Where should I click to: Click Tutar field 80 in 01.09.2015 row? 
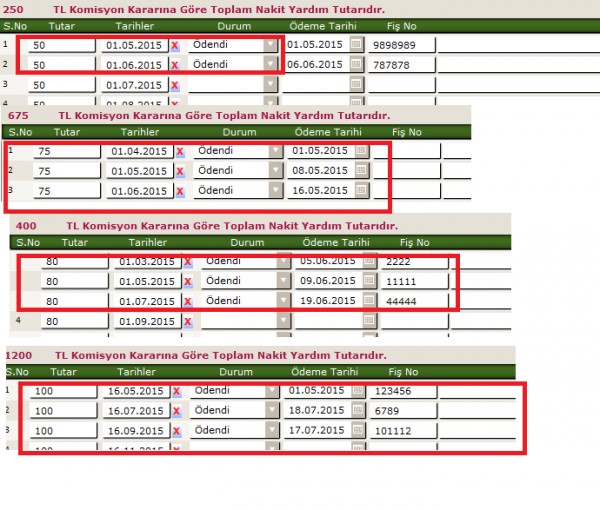75,321
